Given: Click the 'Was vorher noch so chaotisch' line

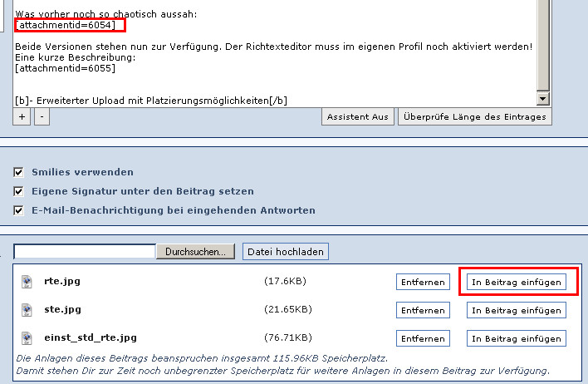Looking at the screenshot, I should 106,14.
